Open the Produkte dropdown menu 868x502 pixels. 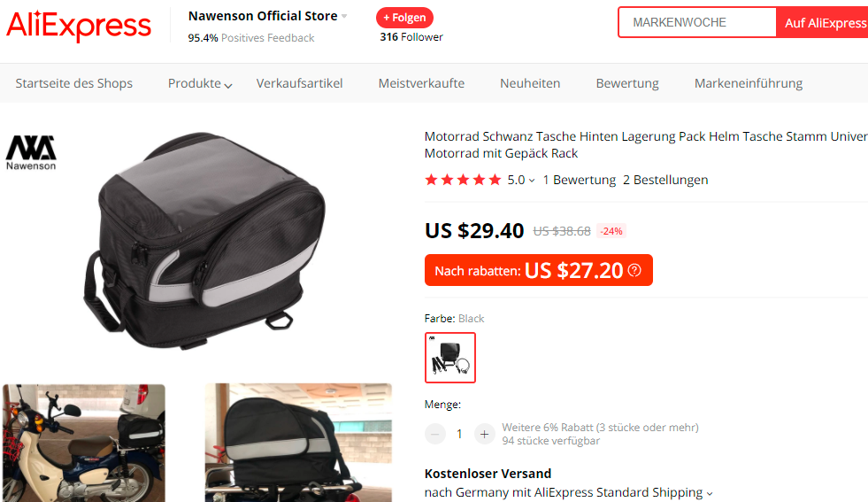(200, 83)
